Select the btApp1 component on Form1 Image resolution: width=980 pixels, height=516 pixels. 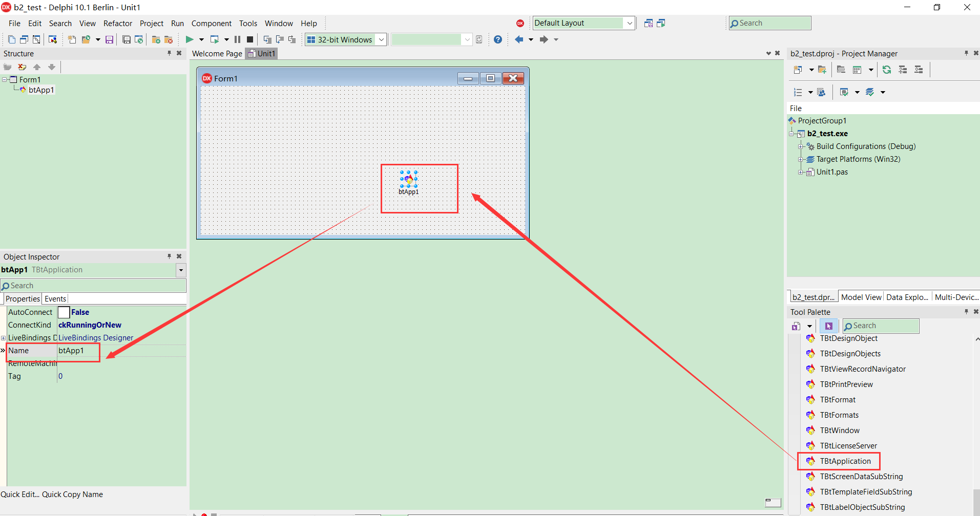(x=409, y=180)
